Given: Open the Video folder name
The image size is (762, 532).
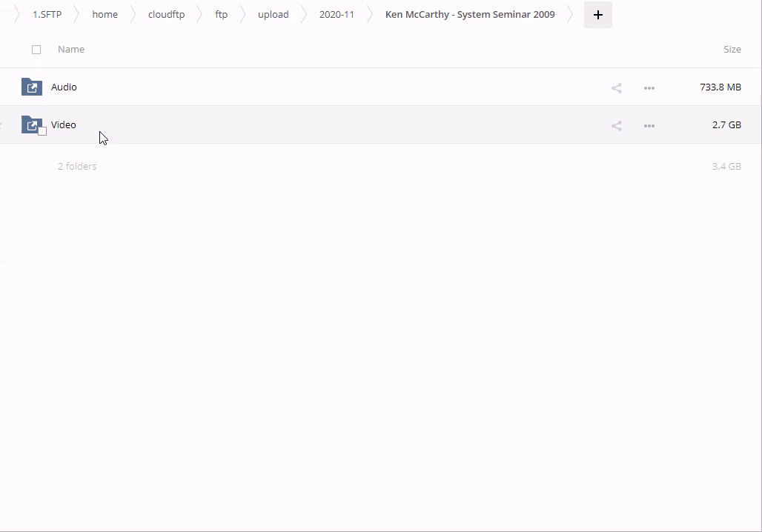Looking at the screenshot, I should pos(64,125).
